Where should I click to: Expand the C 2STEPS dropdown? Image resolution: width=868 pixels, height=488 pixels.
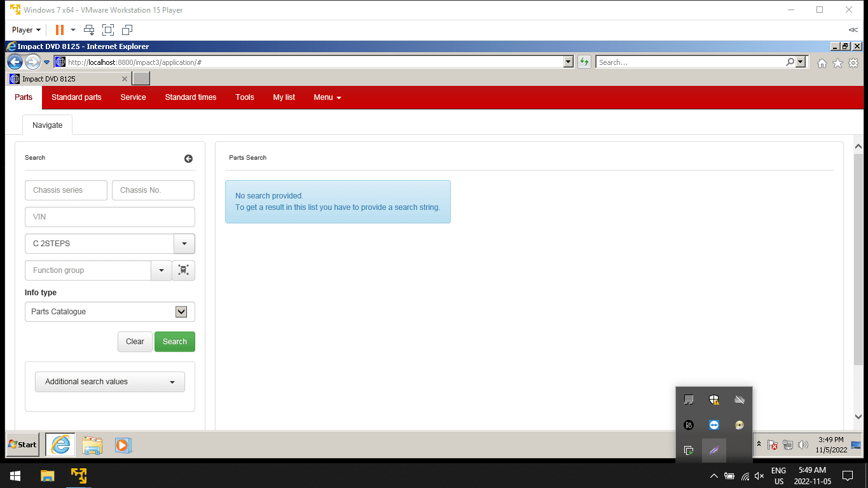pyautogui.click(x=184, y=244)
